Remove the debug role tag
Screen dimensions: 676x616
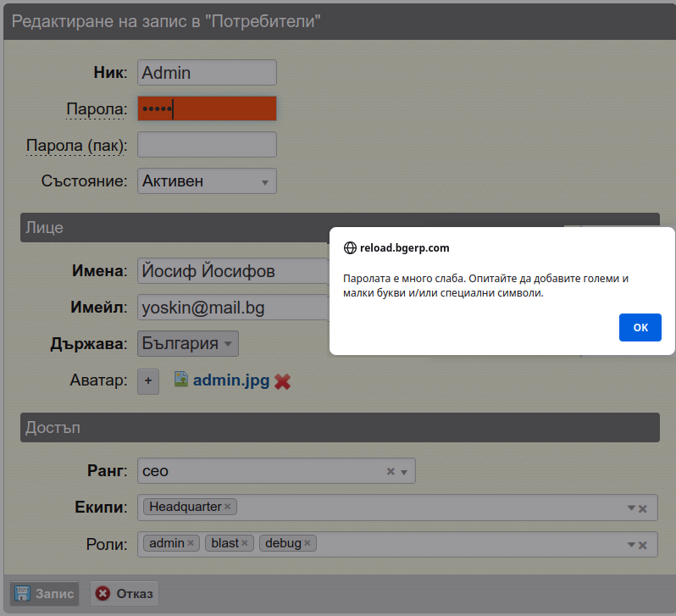(x=308, y=543)
